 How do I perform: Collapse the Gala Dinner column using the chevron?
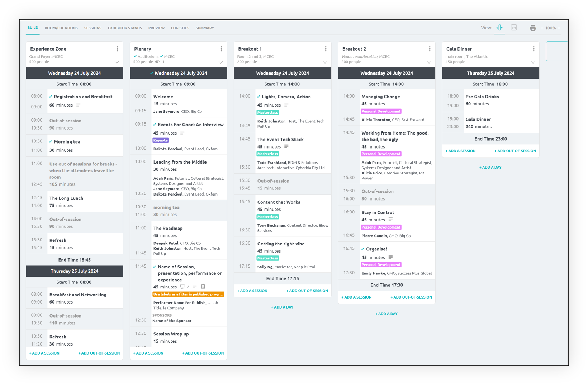point(533,62)
